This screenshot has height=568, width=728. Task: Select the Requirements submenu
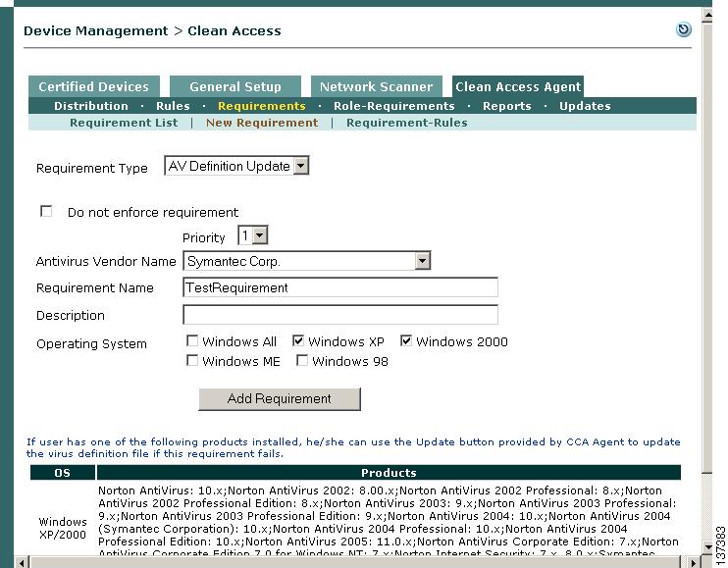[x=262, y=106]
